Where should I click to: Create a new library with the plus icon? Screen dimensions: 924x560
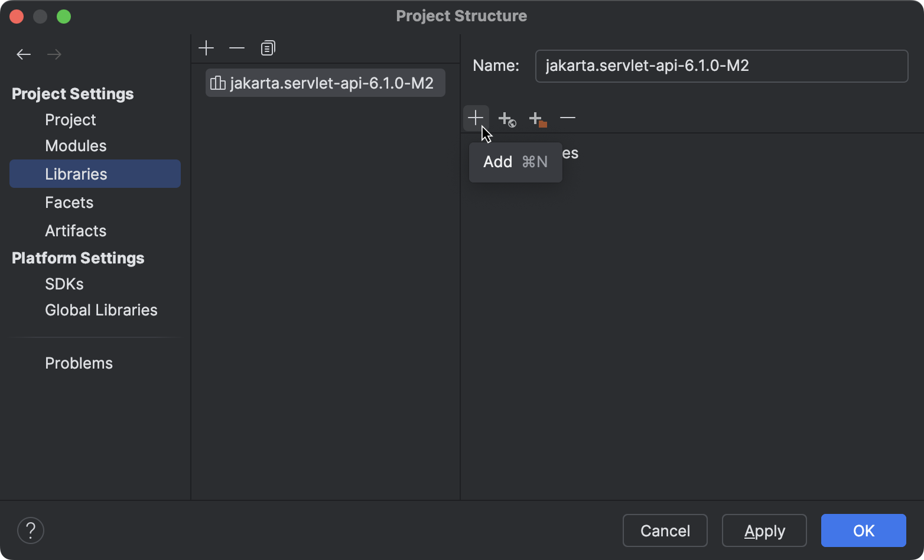click(206, 47)
